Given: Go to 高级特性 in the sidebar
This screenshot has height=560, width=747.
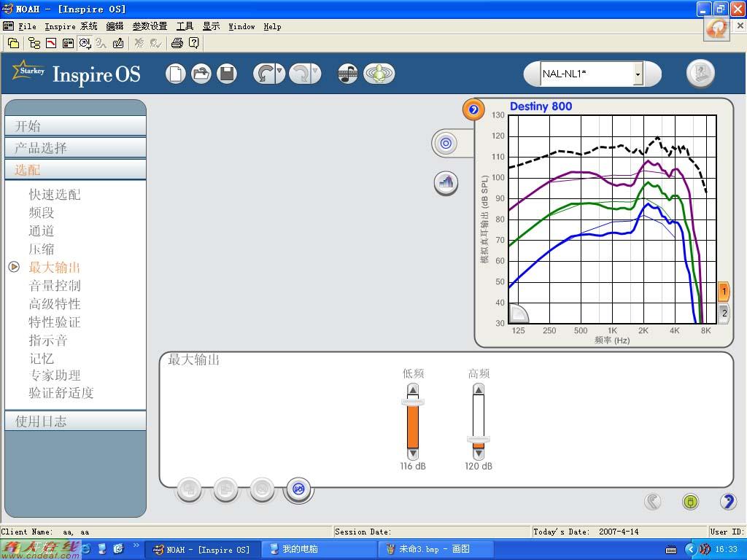Looking at the screenshot, I should tap(55, 304).
